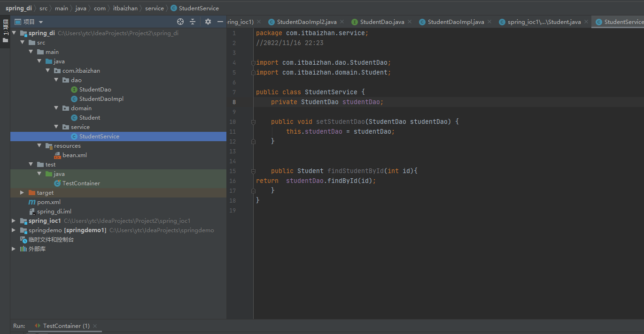Select 临时文件和控制台 scratches node
644x334 pixels.
[51, 239]
